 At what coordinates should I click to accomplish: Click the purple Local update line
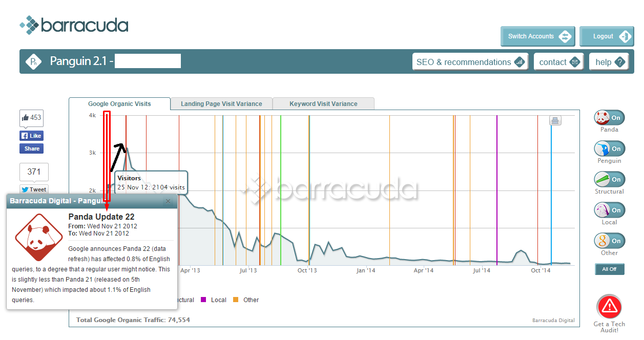pos(497,190)
